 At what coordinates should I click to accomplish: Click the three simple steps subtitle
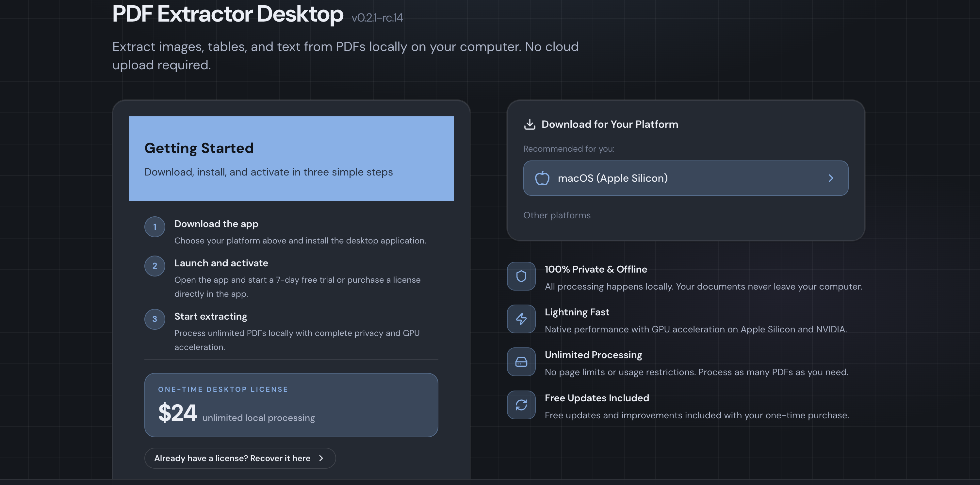point(269,172)
